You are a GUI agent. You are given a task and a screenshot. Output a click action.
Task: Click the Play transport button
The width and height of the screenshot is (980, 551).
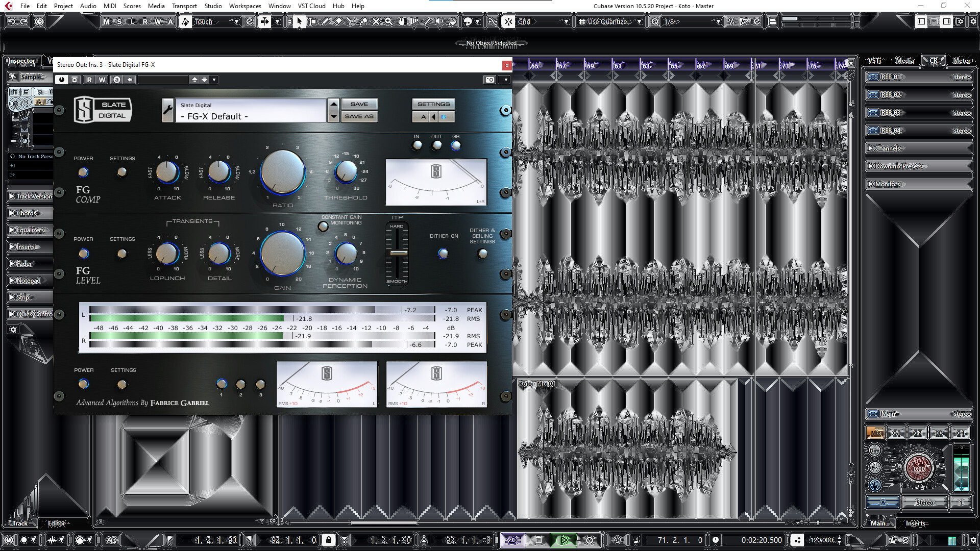(x=564, y=540)
